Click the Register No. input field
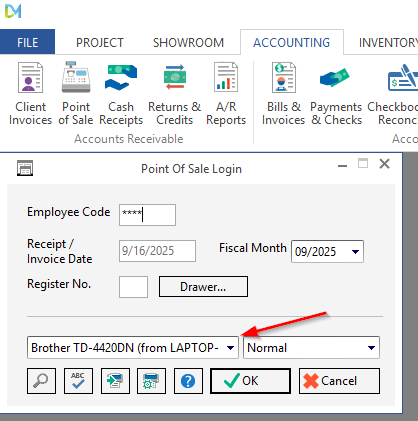418x421 pixels. coord(133,287)
